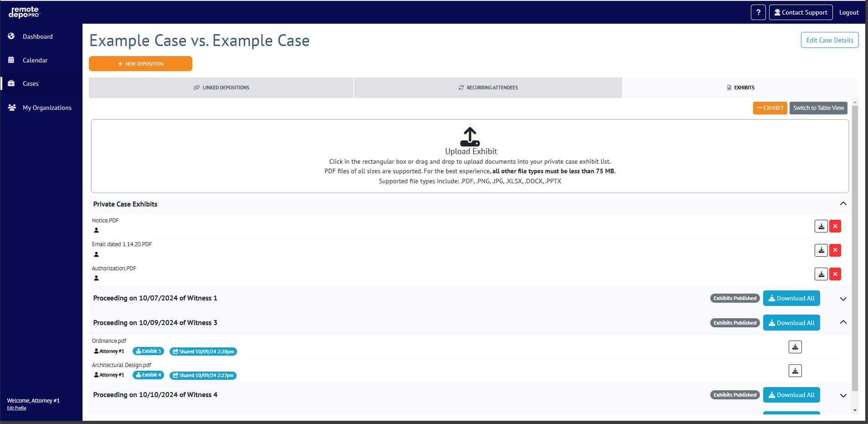868x424 pixels.
Task: Delete the Notice.PDF exhibit
Action: click(835, 226)
